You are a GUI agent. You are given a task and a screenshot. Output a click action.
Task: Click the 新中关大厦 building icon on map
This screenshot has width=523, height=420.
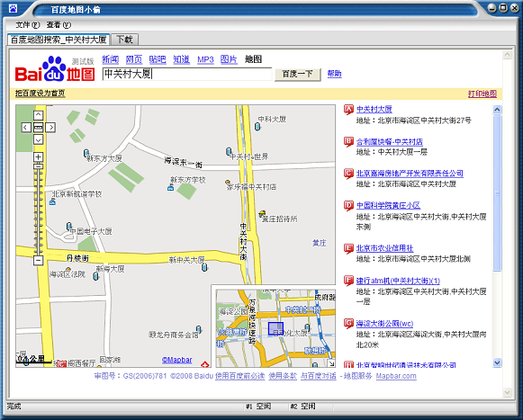pos(204,267)
